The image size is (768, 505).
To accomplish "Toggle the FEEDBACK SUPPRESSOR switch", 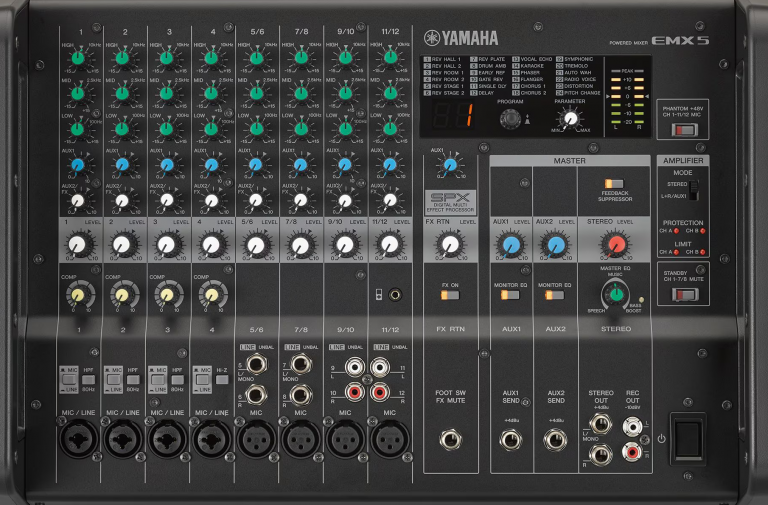I will [x=614, y=184].
